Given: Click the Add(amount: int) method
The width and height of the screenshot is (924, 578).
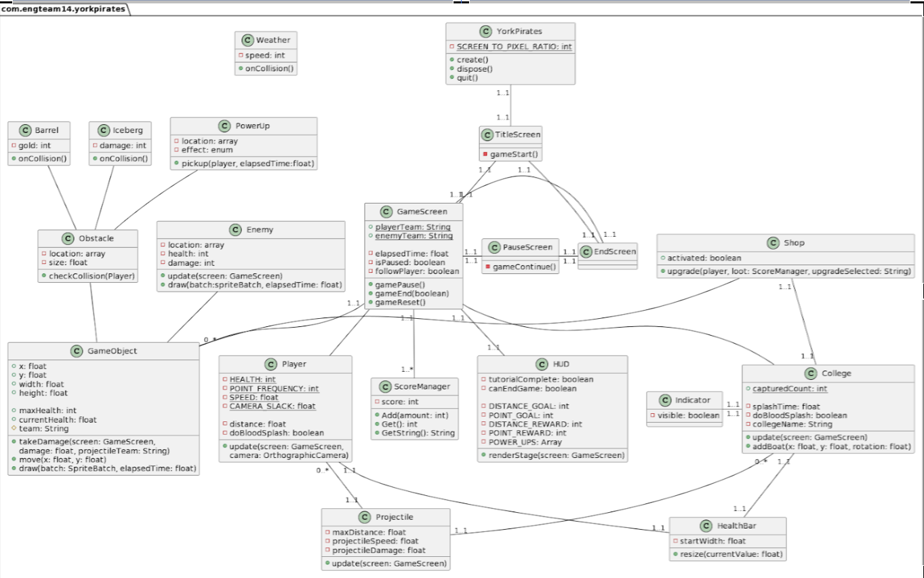Looking at the screenshot, I should 414,415.
